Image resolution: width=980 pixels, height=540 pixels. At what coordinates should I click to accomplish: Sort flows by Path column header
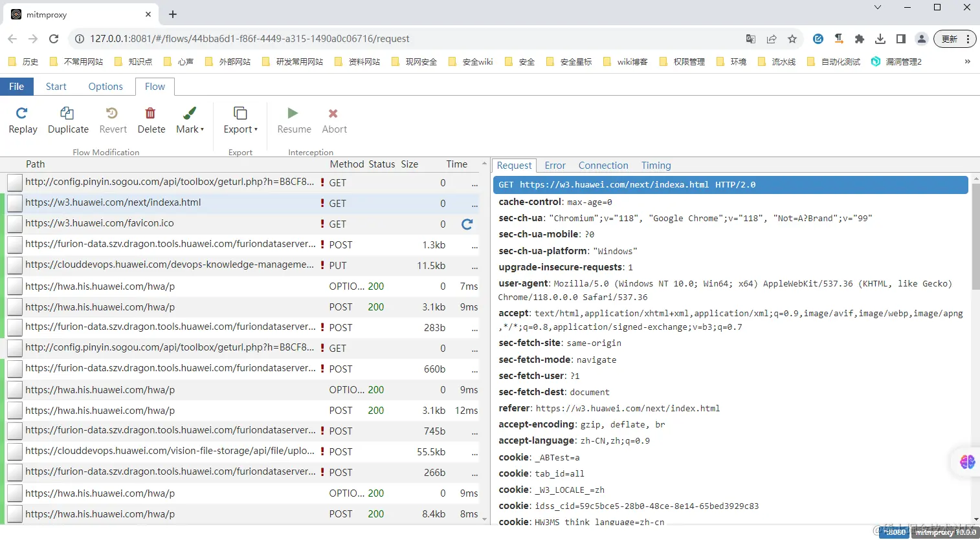[36, 164]
